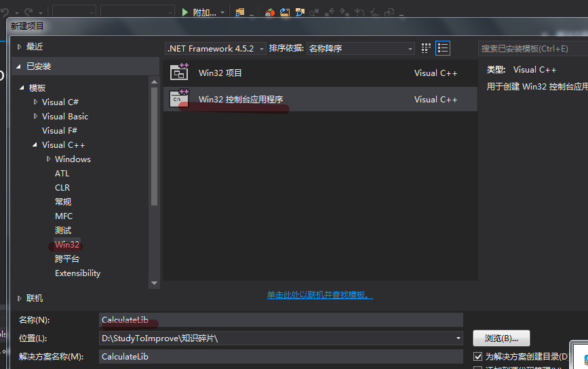Switch template list to medium icons list view
The height and width of the screenshot is (369, 588).
point(442,48)
